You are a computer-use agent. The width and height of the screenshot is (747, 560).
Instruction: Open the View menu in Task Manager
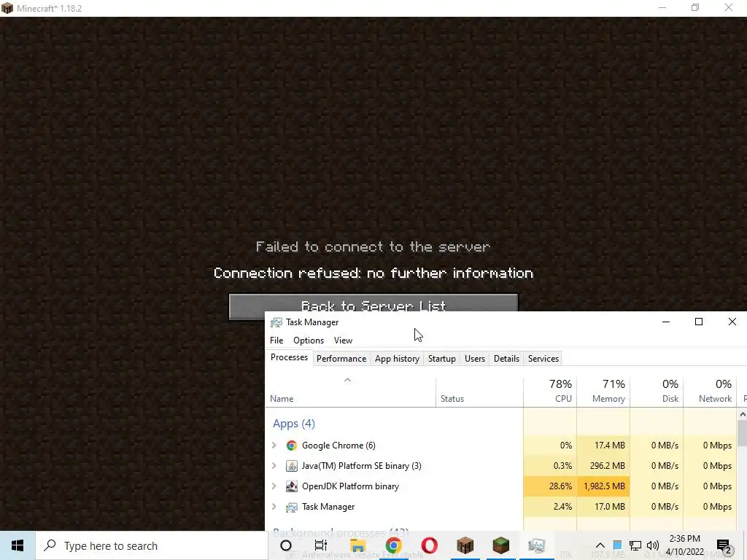click(x=343, y=340)
